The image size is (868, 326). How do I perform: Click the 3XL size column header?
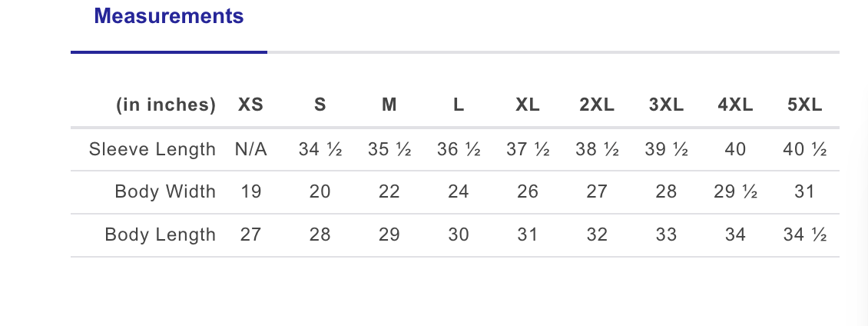pos(666,105)
